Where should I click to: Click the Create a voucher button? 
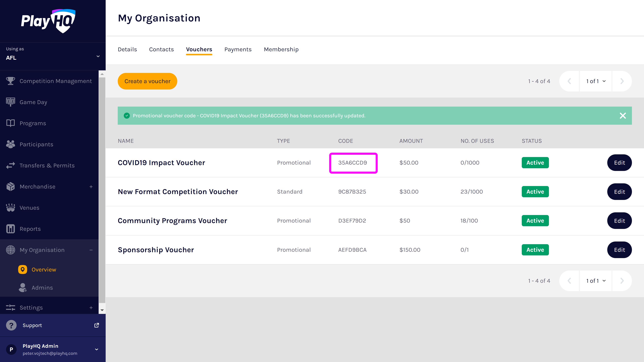(147, 81)
